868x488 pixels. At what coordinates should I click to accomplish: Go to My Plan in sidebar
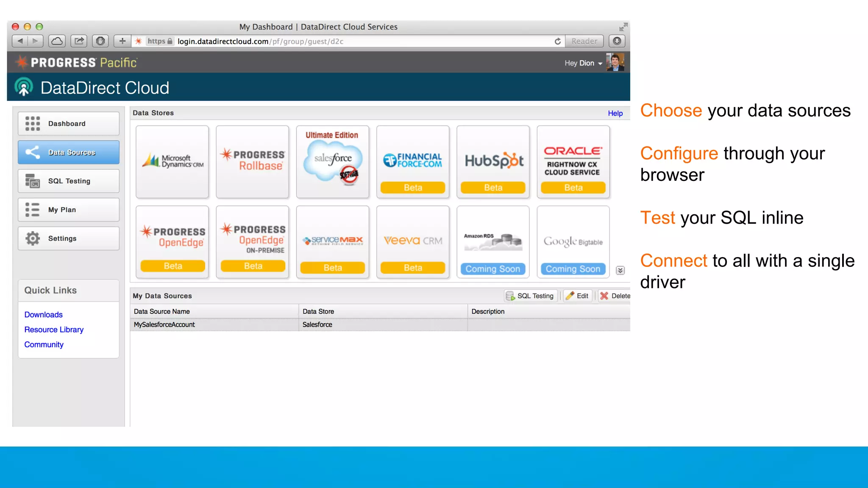(x=68, y=210)
